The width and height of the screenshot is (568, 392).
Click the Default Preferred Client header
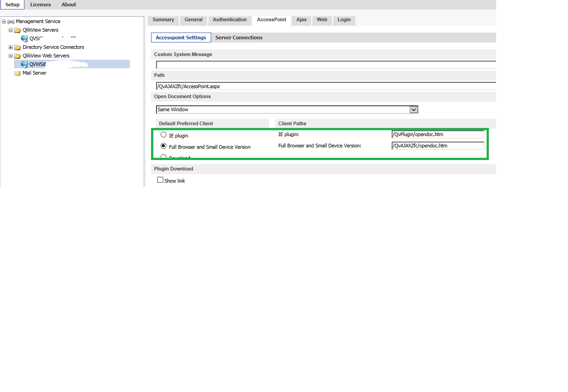point(212,123)
